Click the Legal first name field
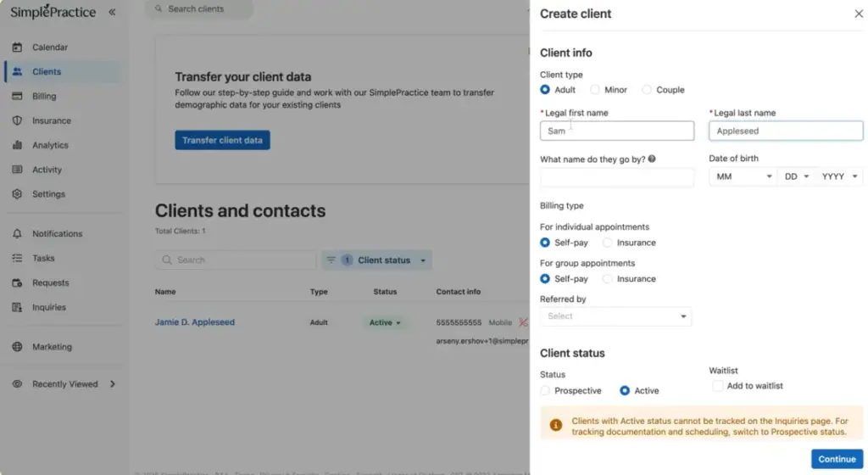 (617, 131)
